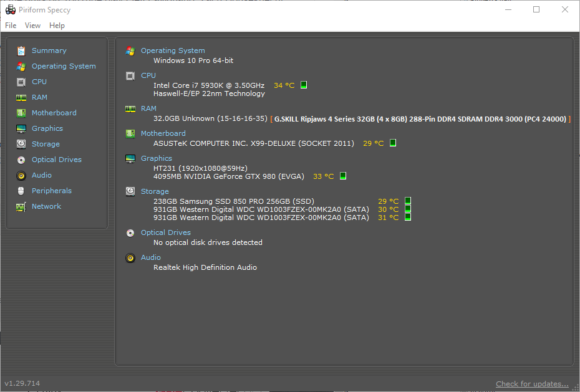The width and height of the screenshot is (580, 392).
Task: Click ASUSTeK COMPUTER INC. X99-DELUXE text
Action: (x=254, y=143)
